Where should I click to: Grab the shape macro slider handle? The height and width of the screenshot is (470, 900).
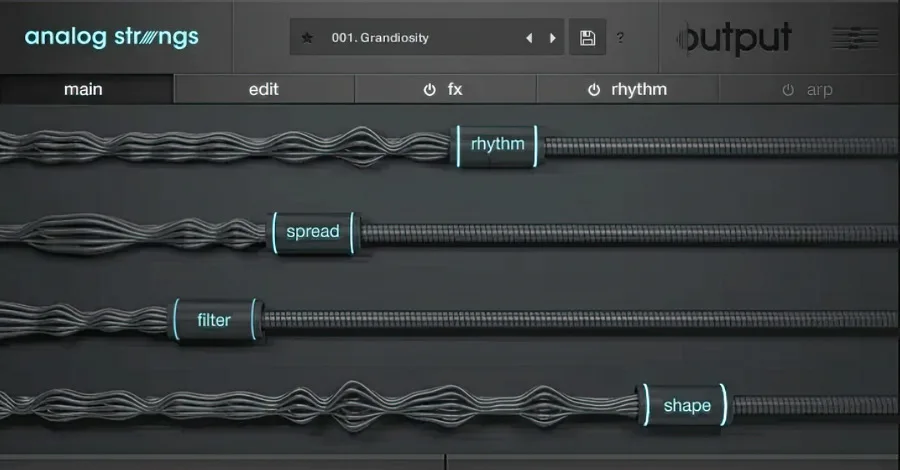[x=686, y=405]
